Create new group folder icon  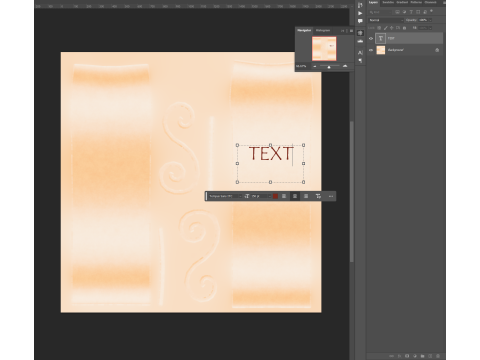[422, 356]
